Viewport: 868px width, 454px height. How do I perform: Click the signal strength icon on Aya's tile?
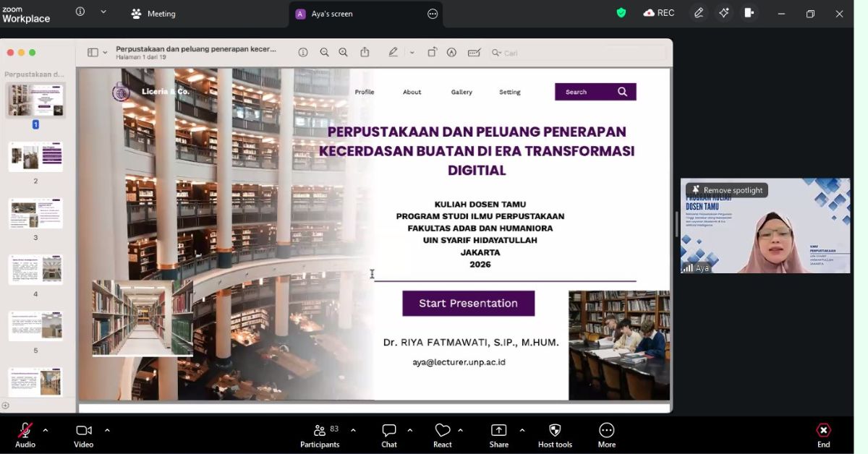[688, 268]
